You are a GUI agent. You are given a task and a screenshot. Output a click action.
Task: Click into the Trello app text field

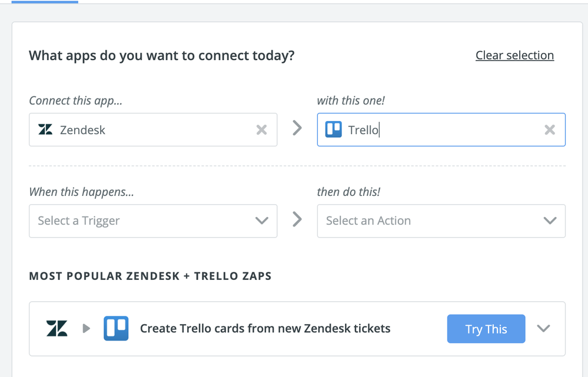447,129
